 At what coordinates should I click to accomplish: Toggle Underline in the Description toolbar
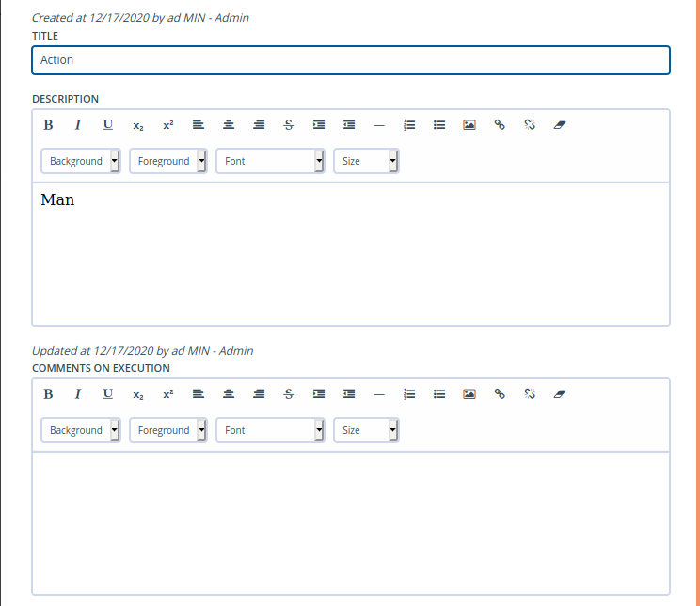[x=107, y=125]
